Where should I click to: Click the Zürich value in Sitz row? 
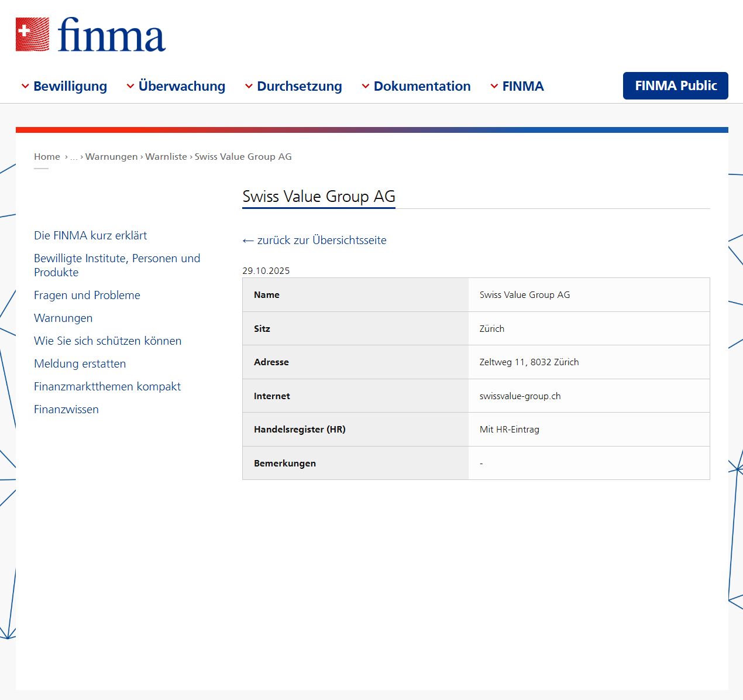[492, 328]
